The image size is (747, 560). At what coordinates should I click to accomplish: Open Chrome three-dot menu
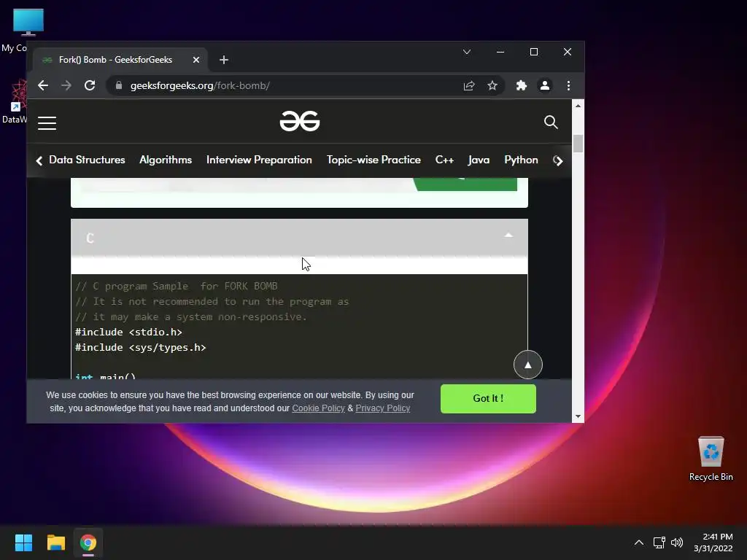(x=568, y=86)
